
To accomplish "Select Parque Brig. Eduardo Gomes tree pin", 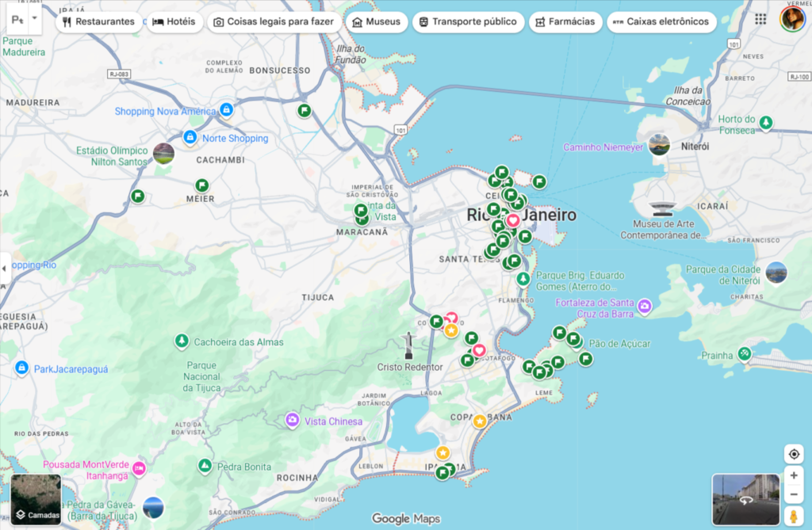I will click(x=523, y=279).
